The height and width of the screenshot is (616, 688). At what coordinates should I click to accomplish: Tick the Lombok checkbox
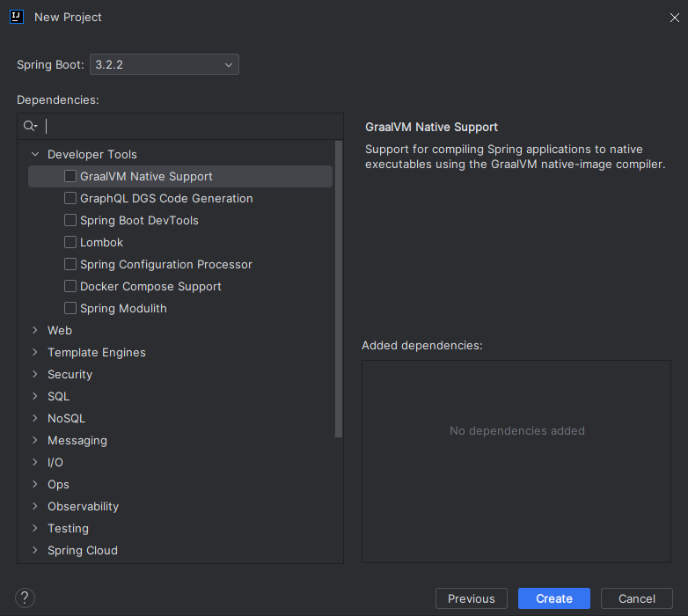pos(70,242)
